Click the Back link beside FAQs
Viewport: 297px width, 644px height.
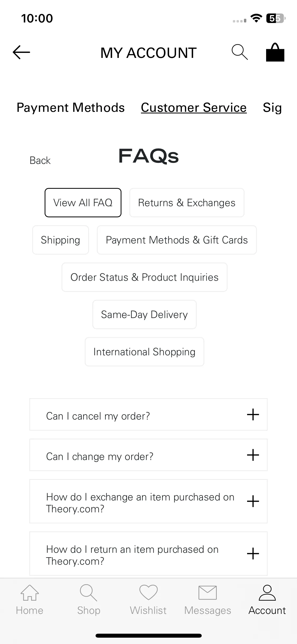point(40,160)
